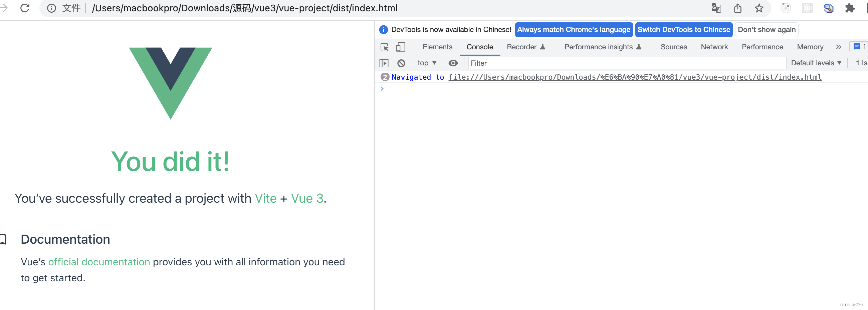Focus the console Filter input field
This screenshot has width=868, height=310.
tap(627, 63)
